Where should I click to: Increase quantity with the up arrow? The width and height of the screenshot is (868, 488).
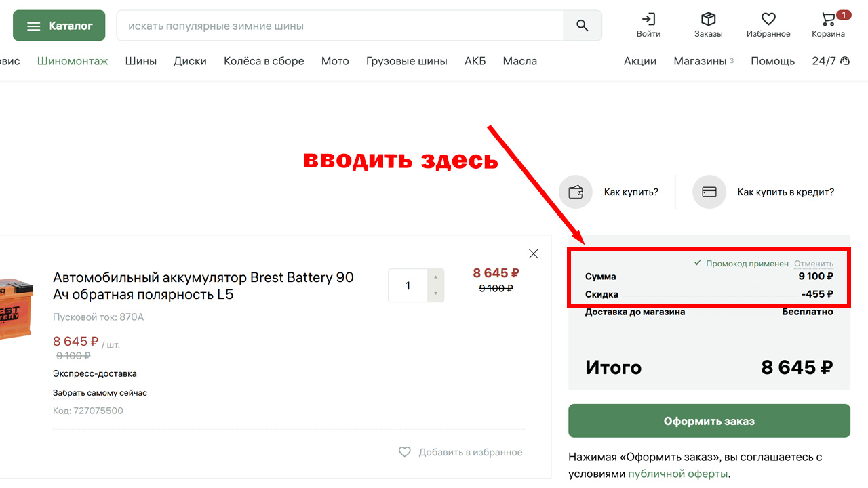click(x=435, y=277)
